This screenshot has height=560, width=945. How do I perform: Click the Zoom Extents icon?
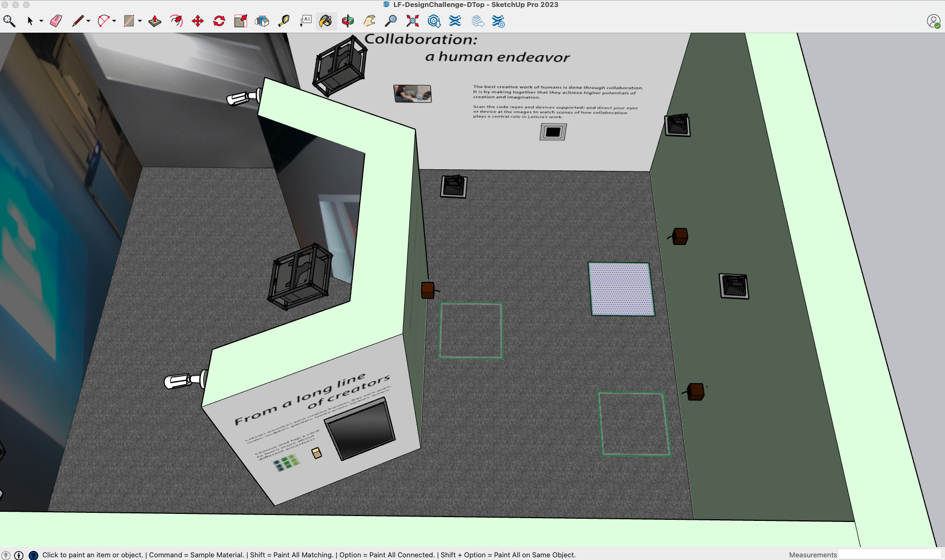pos(412,21)
